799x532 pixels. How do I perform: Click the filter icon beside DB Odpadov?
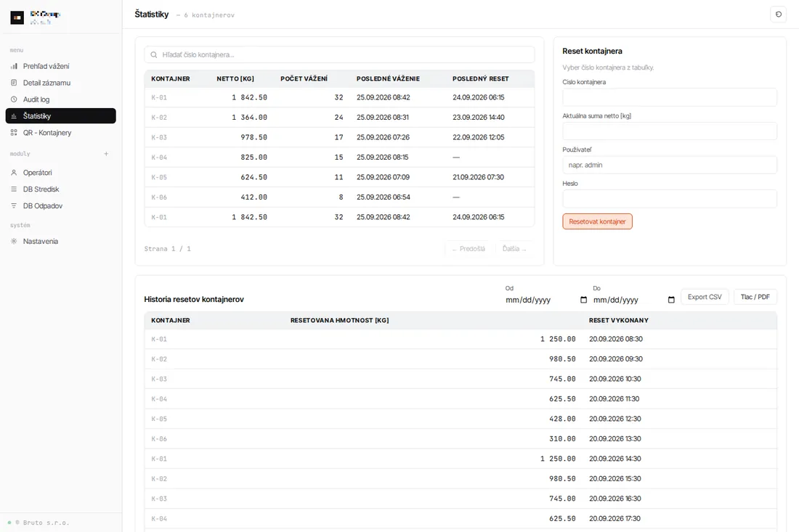pos(14,205)
